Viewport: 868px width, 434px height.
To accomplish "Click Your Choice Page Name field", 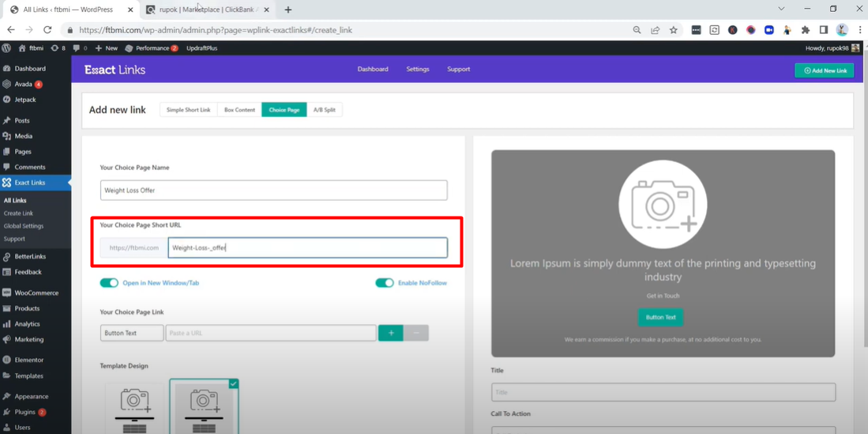I will 273,190.
